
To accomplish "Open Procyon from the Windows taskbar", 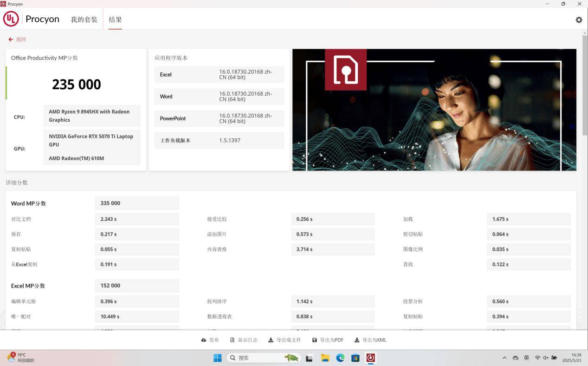I will pyautogui.click(x=370, y=358).
